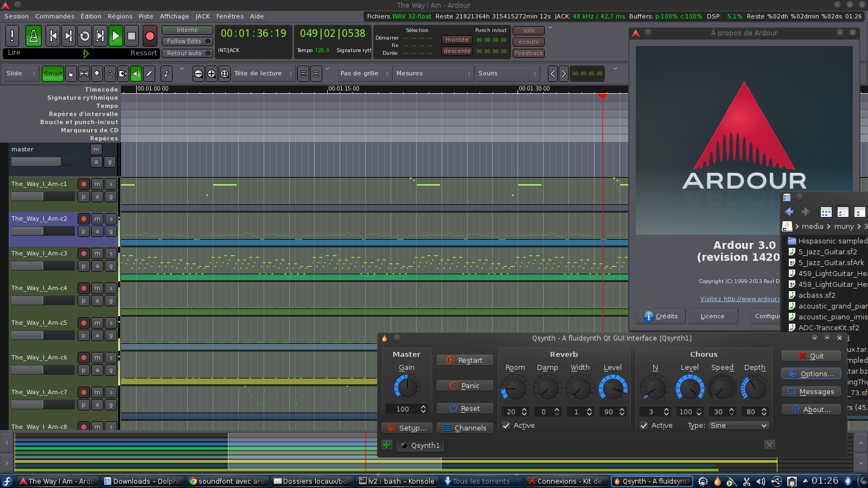Open the Régions menu
Screen dimensions: 868x488
pyautogui.click(x=120, y=16)
